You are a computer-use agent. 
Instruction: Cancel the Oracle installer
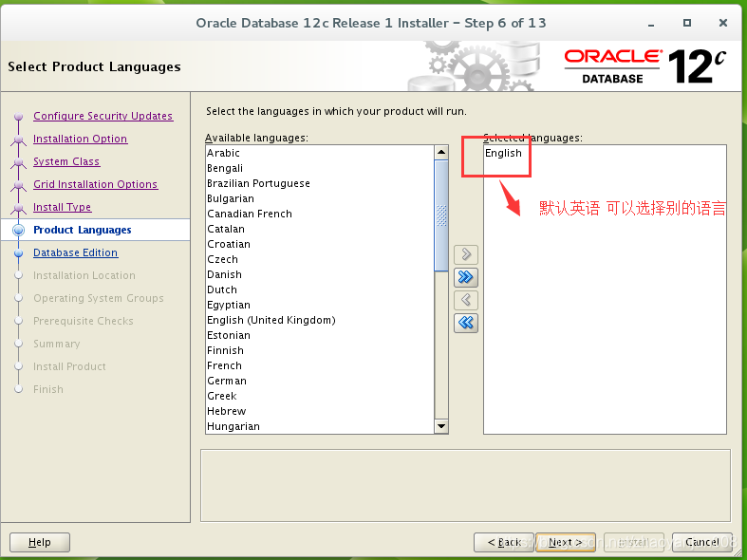pos(702,542)
